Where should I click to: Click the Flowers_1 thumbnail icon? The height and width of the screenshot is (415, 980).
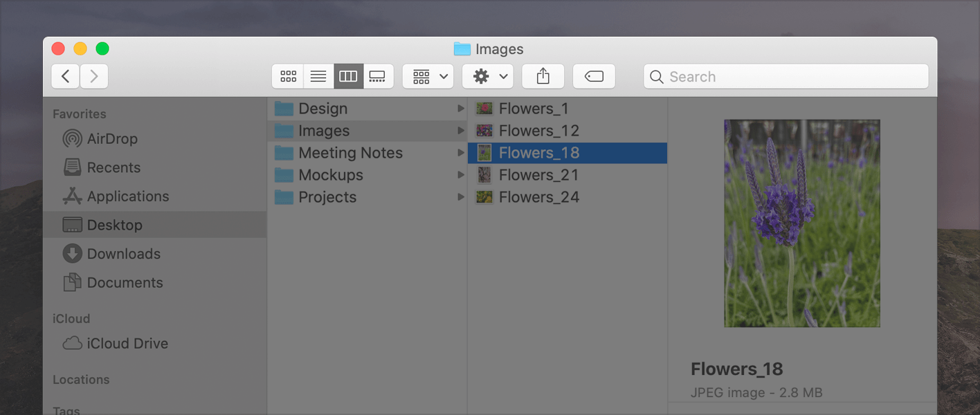[x=484, y=109]
